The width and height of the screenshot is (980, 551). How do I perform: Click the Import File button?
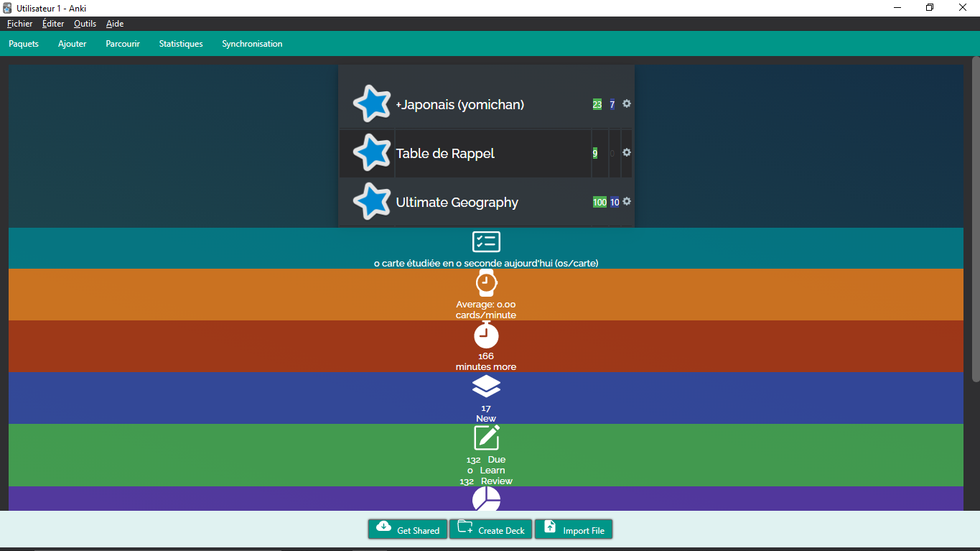point(574,529)
